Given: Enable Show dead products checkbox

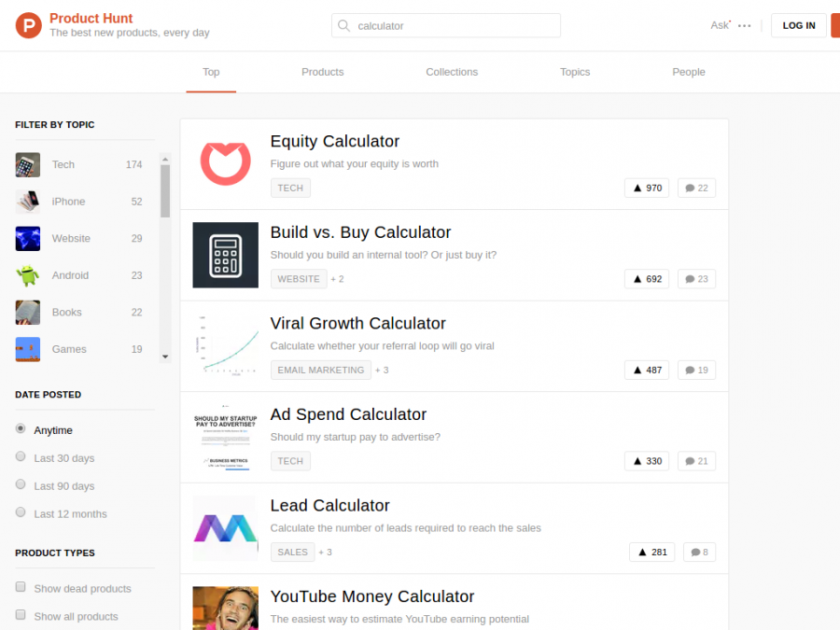Looking at the screenshot, I should click(21, 587).
